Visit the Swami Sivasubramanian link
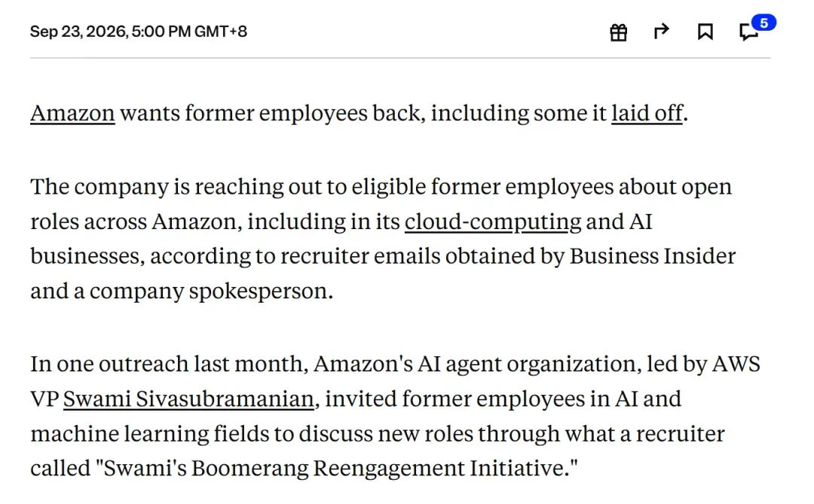Screen dimensions: 814x504 tap(188, 399)
